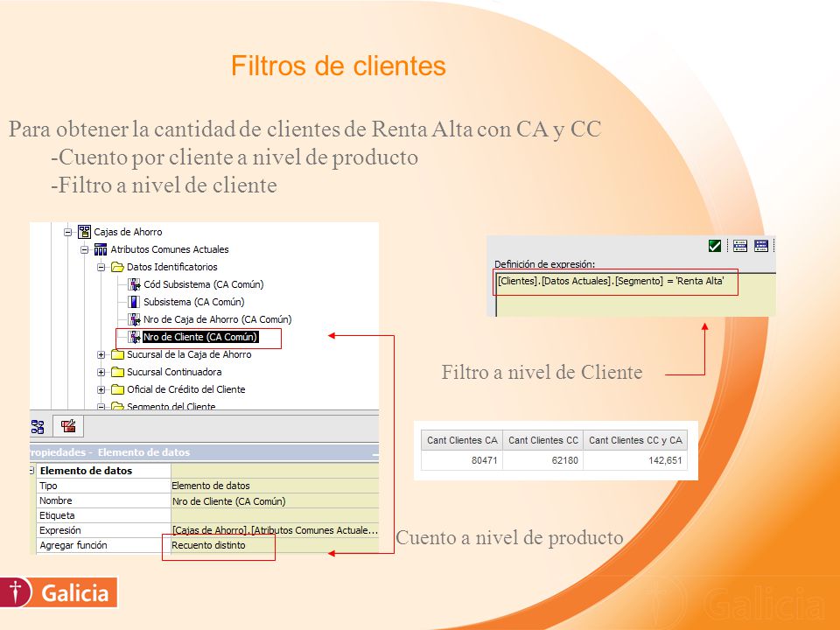The image size is (840, 630).
Task: Click the Etiqueta property label
Action: [57, 516]
